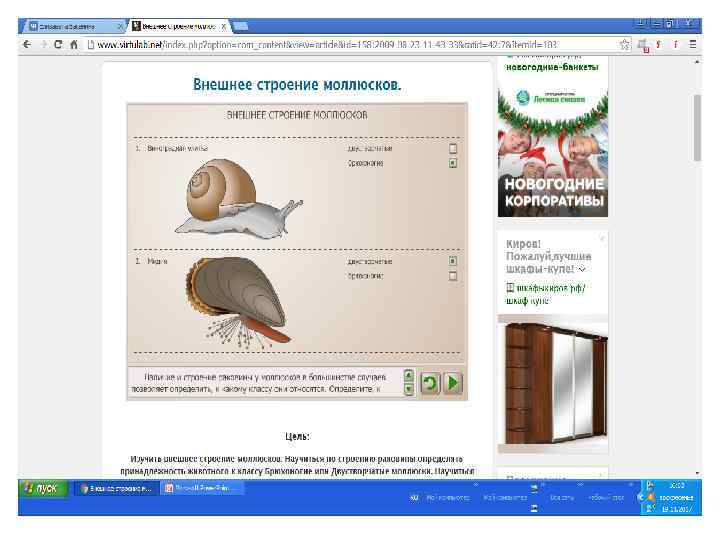Click the mussel illustration
Screen dimensions: 720x540
click(238, 302)
